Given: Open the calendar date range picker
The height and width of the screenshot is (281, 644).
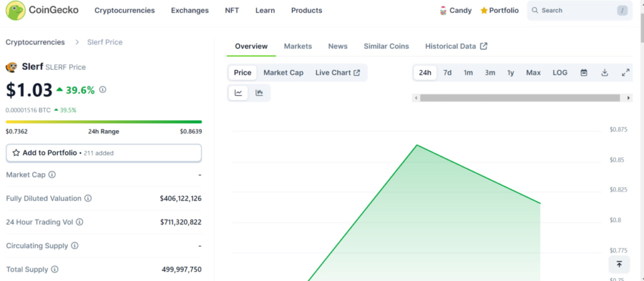Looking at the screenshot, I should (x=584, y=73).
